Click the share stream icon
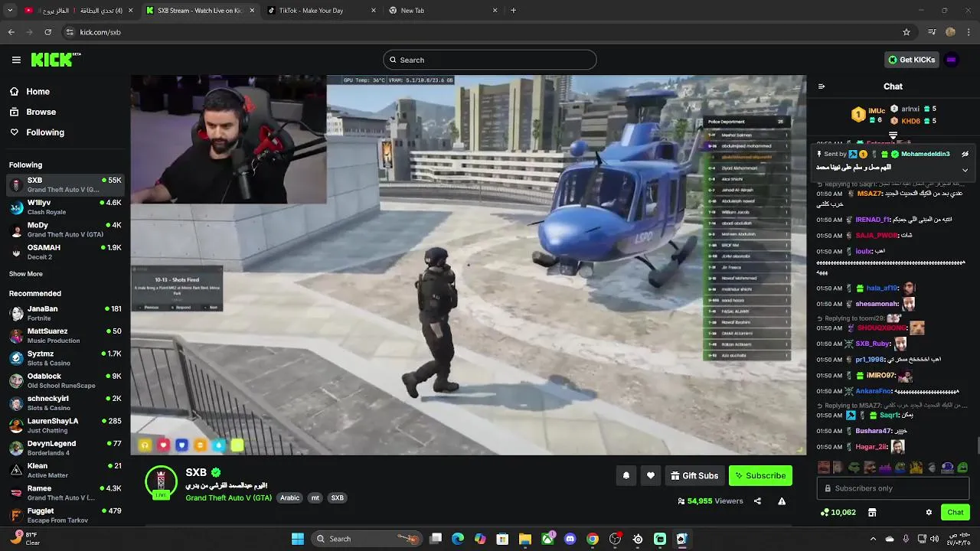This screenshot has height=551, width=980. 757,501
